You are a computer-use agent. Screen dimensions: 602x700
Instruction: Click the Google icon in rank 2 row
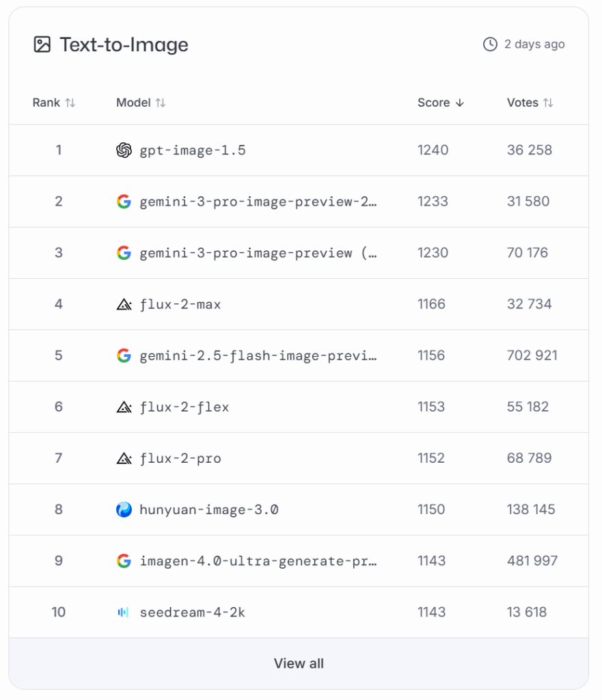click(124, 202)
